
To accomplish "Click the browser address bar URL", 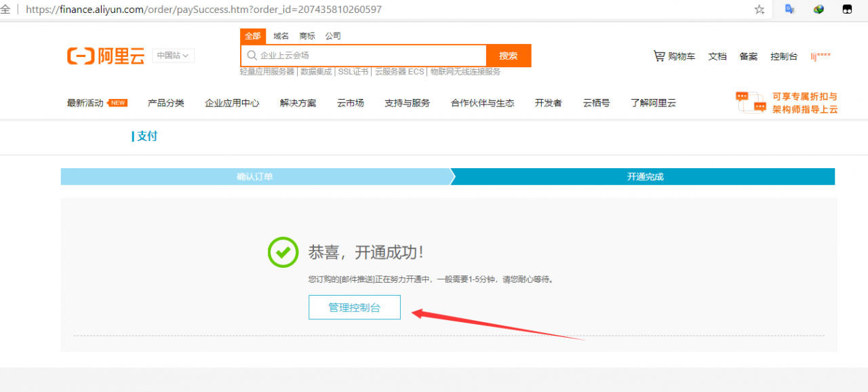I will pyautogui.click(x=203, y=9).
